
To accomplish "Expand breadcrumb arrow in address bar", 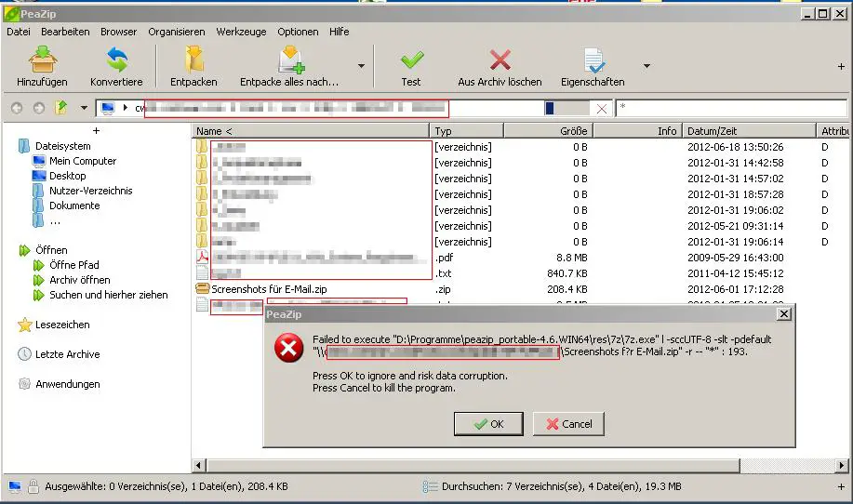I will pos(126,108).
